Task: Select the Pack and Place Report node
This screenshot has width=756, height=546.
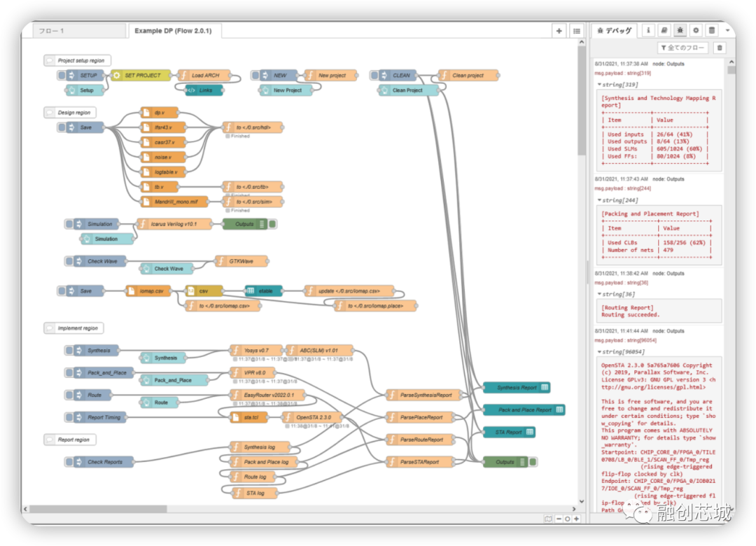Action: tap(524, 409)
